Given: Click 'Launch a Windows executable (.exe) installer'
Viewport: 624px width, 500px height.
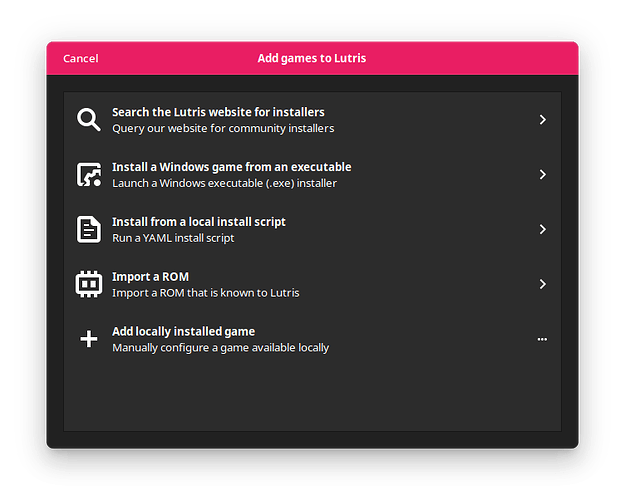Looking at the screenshot, I should 224,184.
